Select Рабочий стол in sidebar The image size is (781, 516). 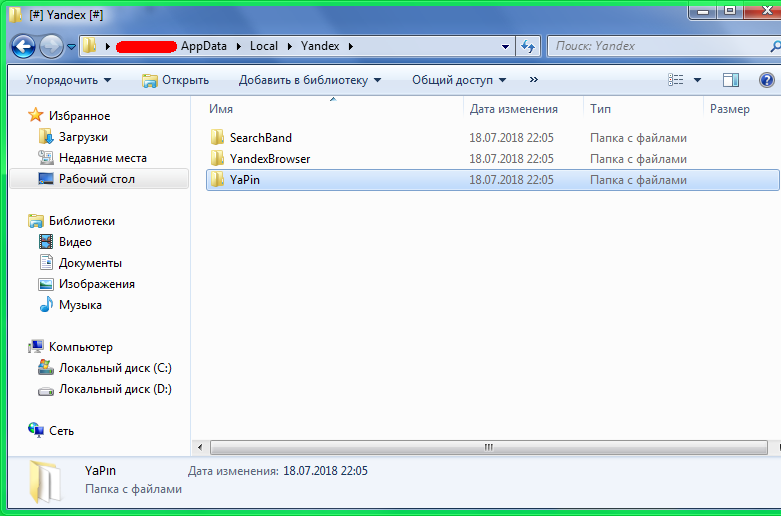tap(97, 179)
